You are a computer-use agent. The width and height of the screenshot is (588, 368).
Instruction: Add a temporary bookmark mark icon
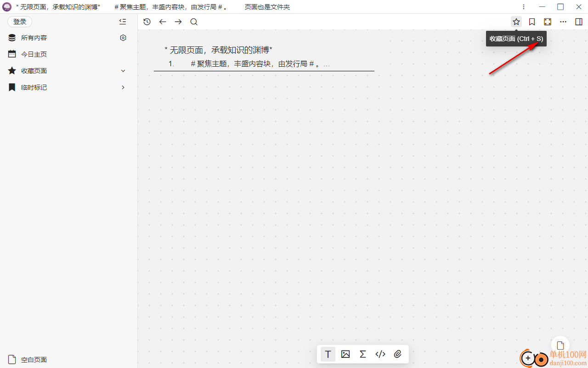532,22
